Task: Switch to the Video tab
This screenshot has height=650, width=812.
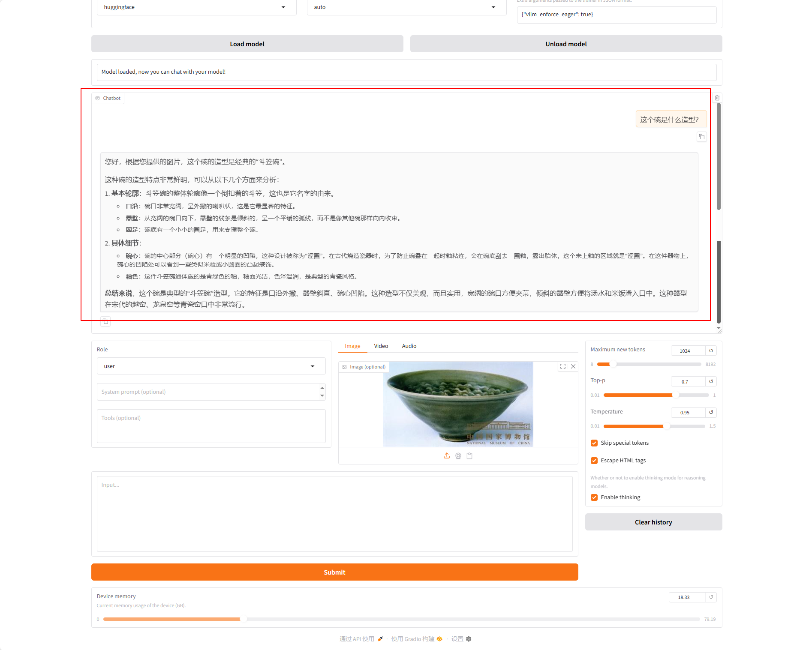Action: click(x=381, y=346)
